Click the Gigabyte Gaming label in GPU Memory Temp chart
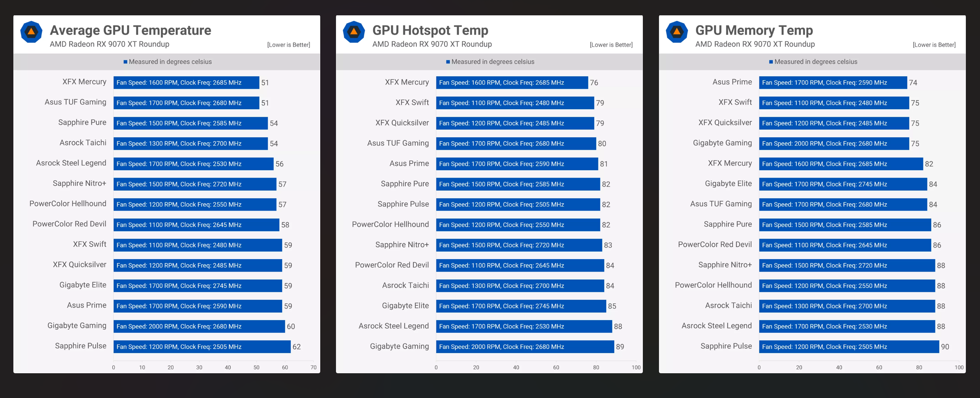980x398 pixels. pos(723,143)
